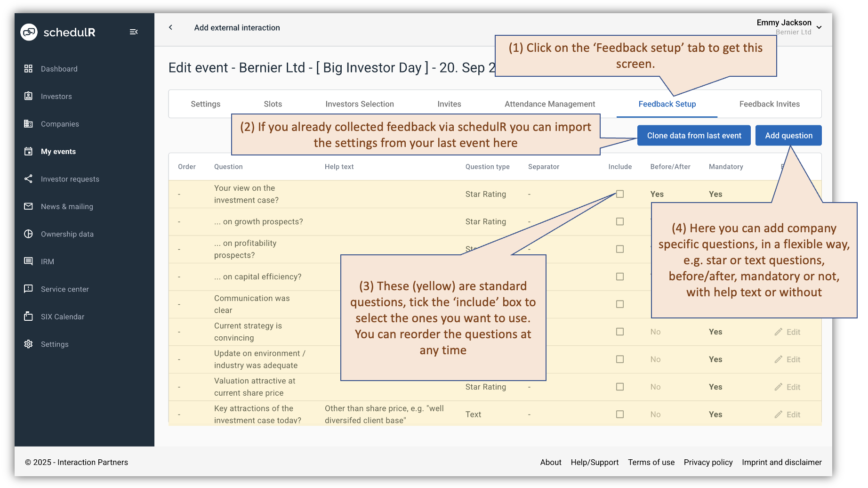The image size is (868, 488).
Task: Click the Investor requests share icon
Action: 28,179
